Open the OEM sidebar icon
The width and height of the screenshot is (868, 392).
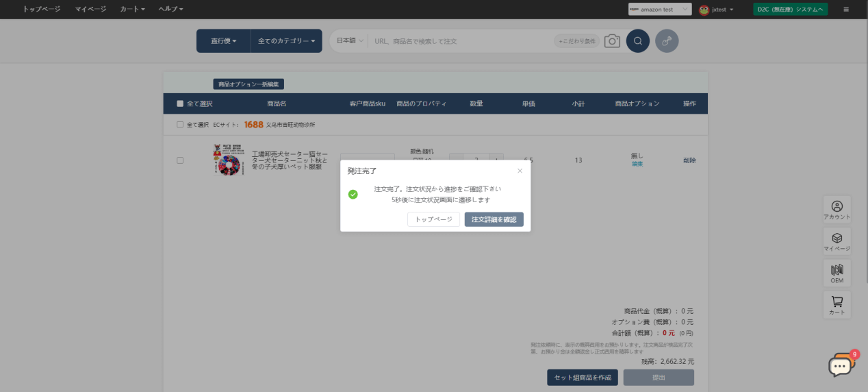(837, 273)
